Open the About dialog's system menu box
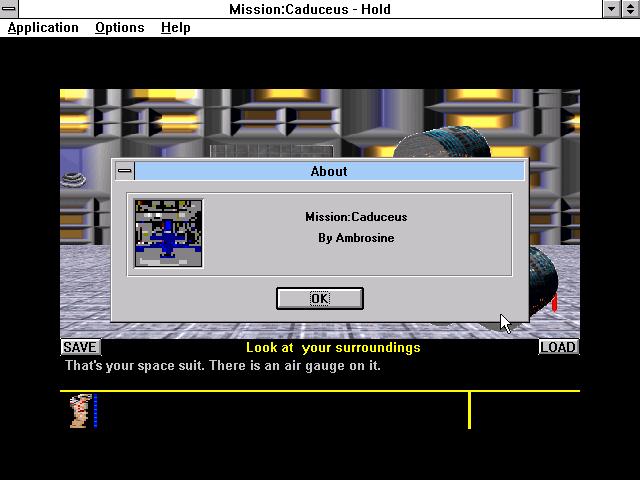 [124, 171]
